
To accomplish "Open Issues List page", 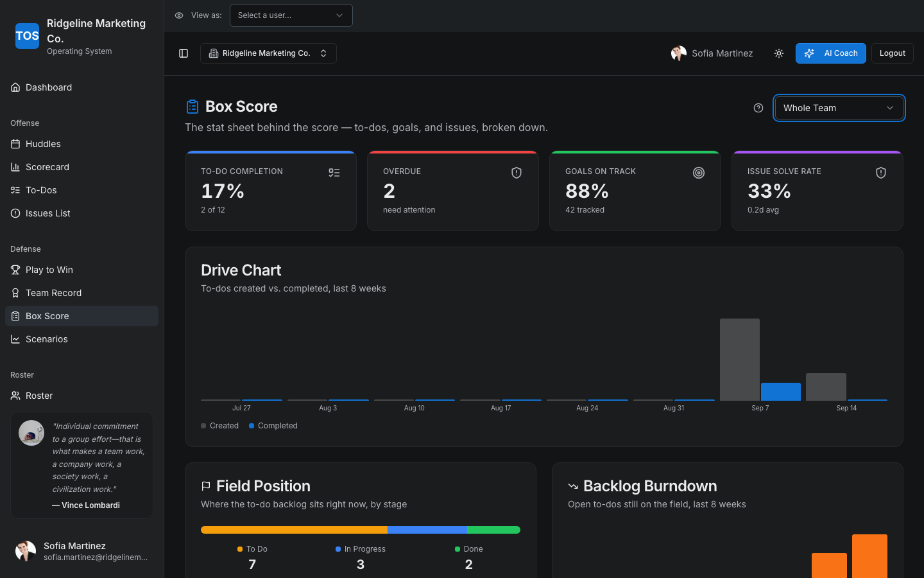I will click(81, 213).
